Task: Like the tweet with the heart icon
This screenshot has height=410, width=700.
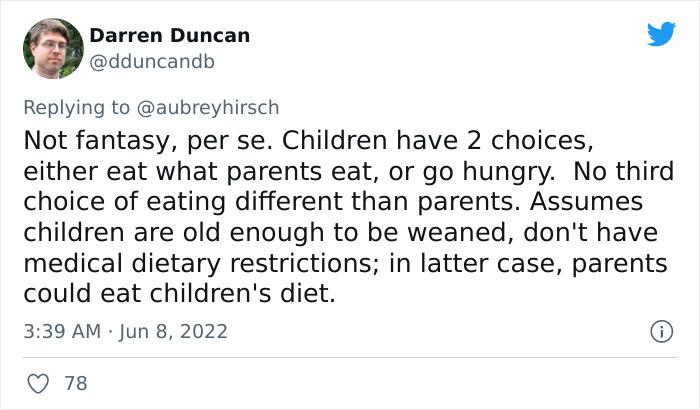Action: [38, 384]
